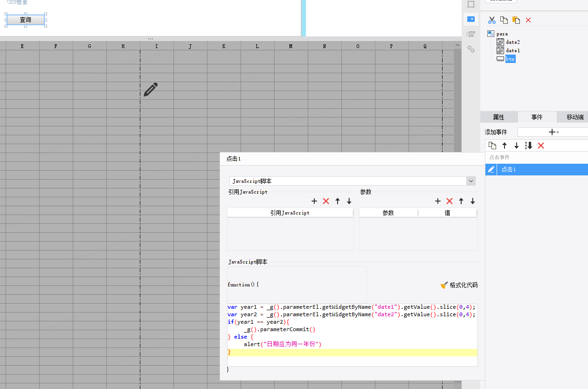Viewport: 588px width, 389px height.
Task: Remove the referenced JavaScript with the red X
Action: [326, 201]
